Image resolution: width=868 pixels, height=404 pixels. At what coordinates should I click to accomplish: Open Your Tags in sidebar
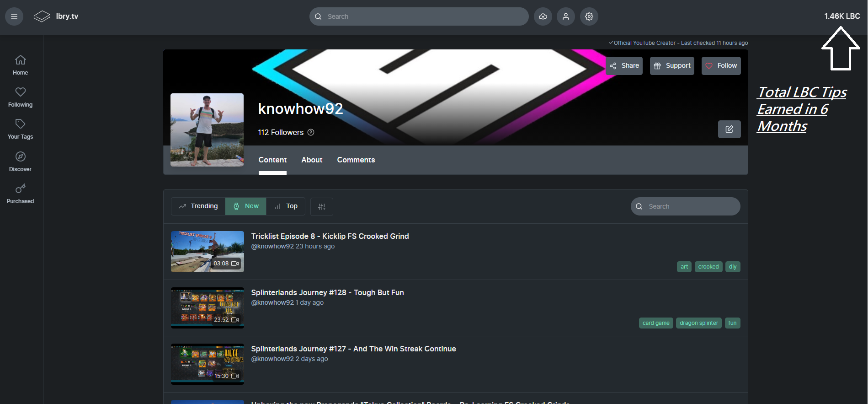[x=21, y=129]
